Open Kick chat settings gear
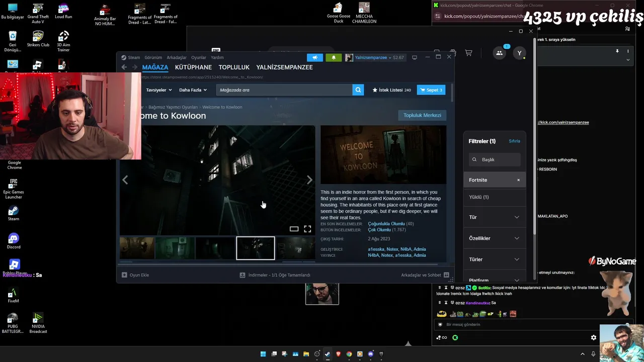The image size is (644, 362). [594, 337]
